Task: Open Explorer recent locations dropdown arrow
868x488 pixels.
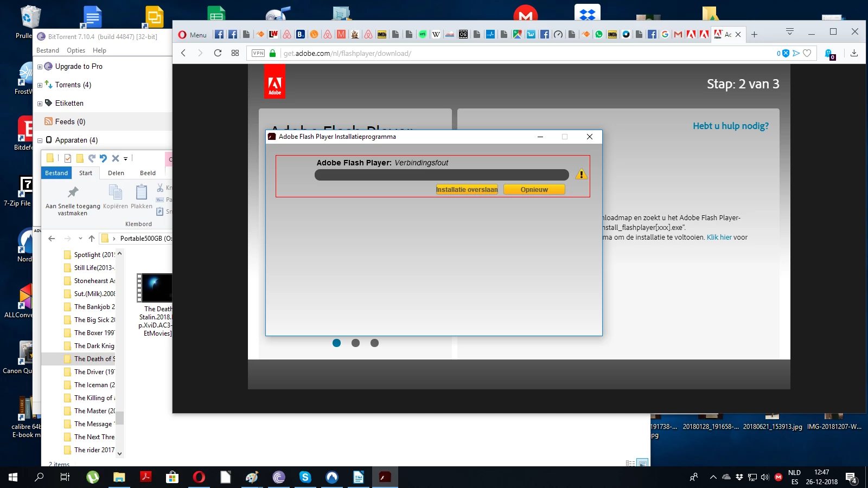Action: click(x=80, y=239)
